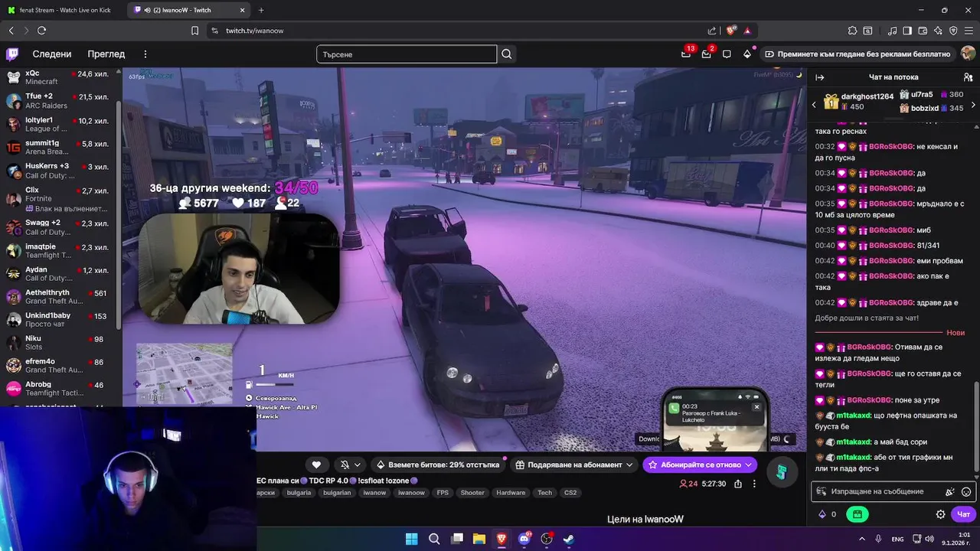Open browser extensions puzzle icon
The image size is (980, 551).
pos(852,31)
